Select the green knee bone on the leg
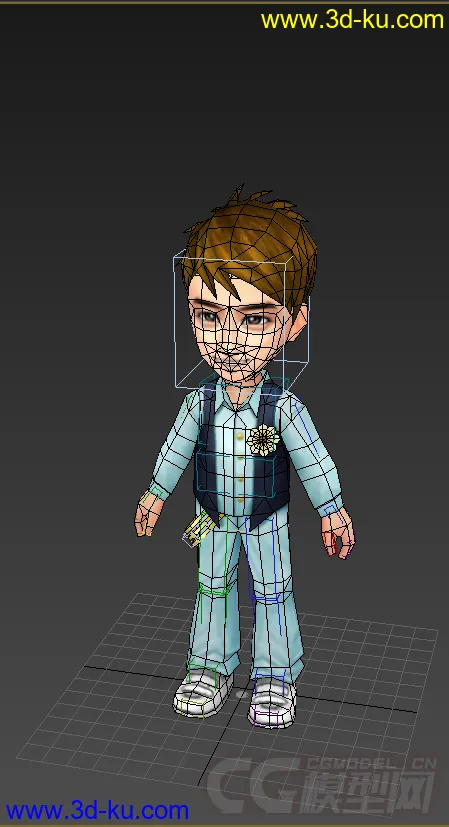Image resolution: width=449 pixels, height=827 pixels. point(214,588)
